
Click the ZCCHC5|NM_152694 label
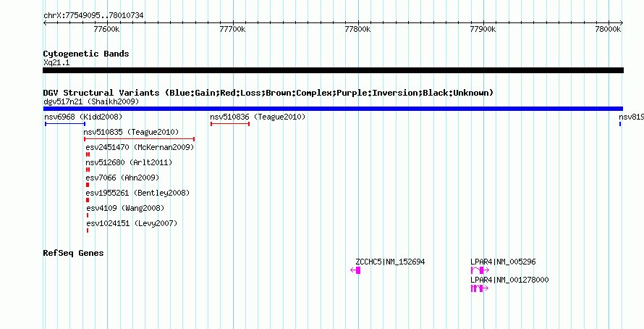click(390, 262)
